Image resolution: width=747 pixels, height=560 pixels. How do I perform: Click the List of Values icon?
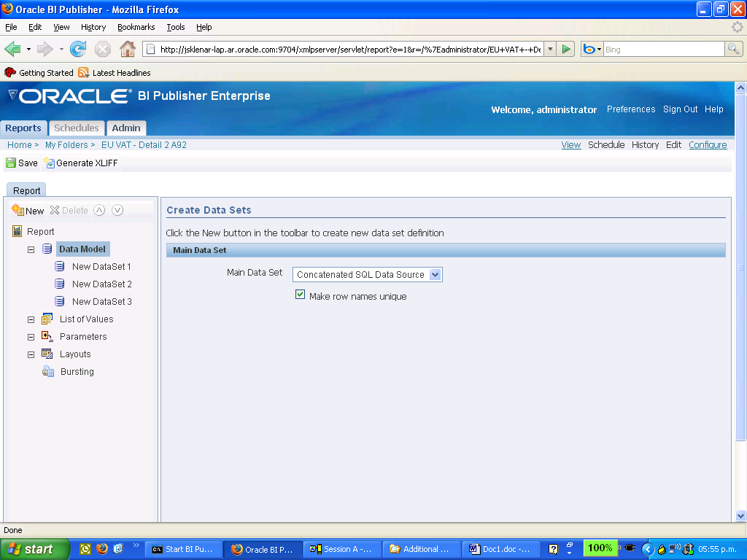[47, 319]
